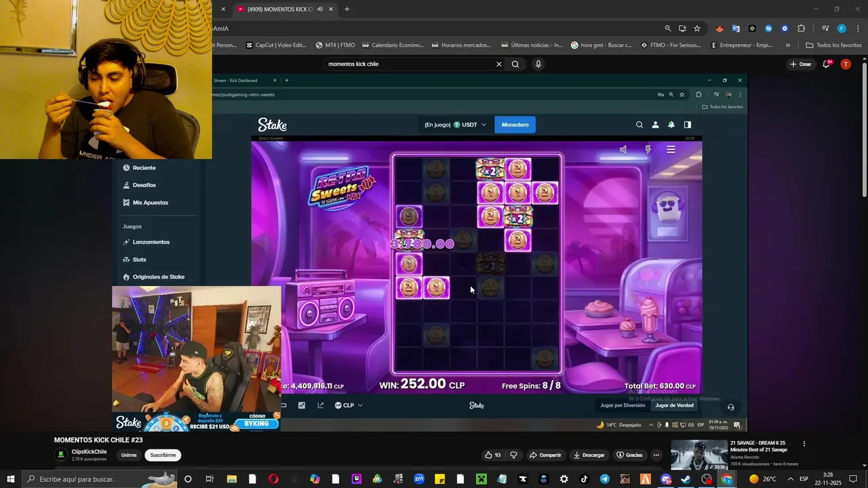
Task: Select Jugar por Diversión mode
Action: (623, 405)
